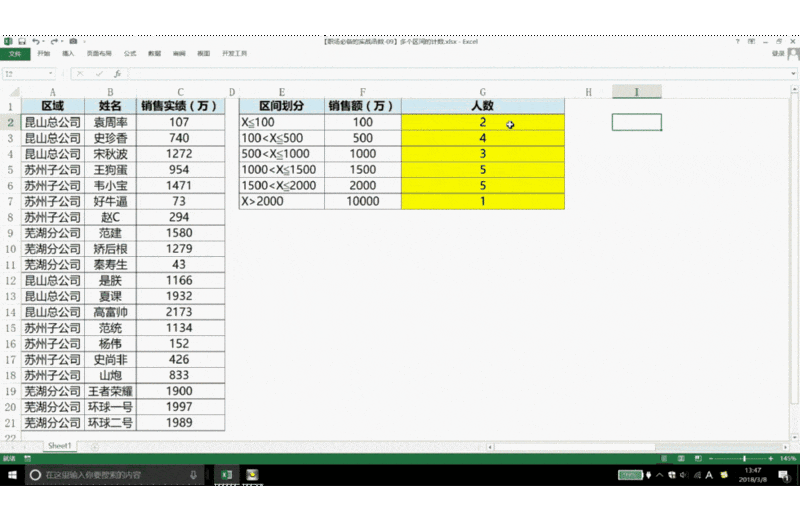Click the Save icon in quick access toolbar
This screenshot has width=800, height=522.
tap(21, 41)
